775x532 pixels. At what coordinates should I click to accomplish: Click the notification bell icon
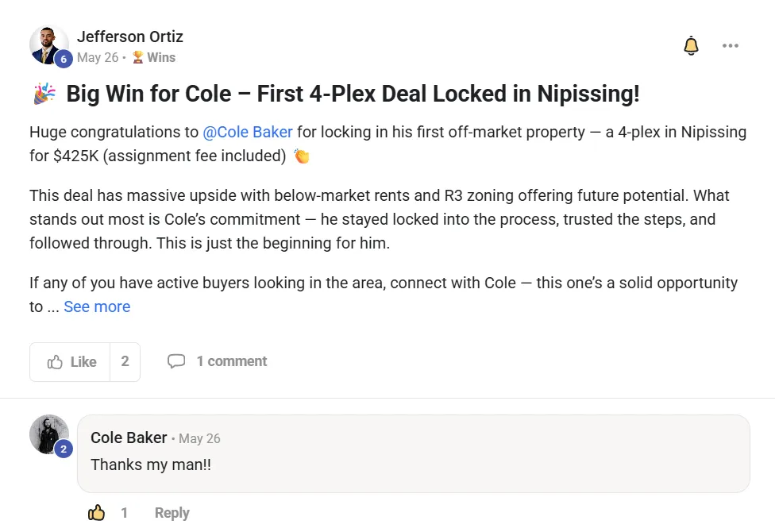point(691,46)
